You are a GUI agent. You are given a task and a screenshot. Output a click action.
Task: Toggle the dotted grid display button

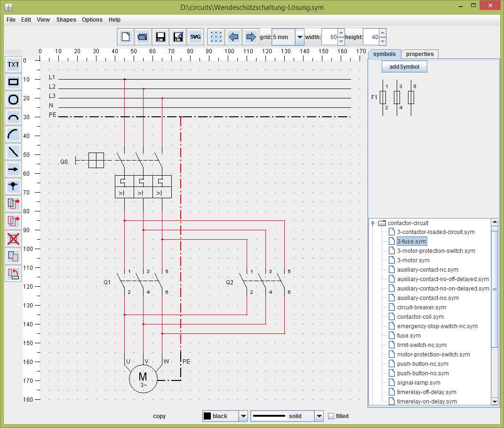[x=216, y=37]
